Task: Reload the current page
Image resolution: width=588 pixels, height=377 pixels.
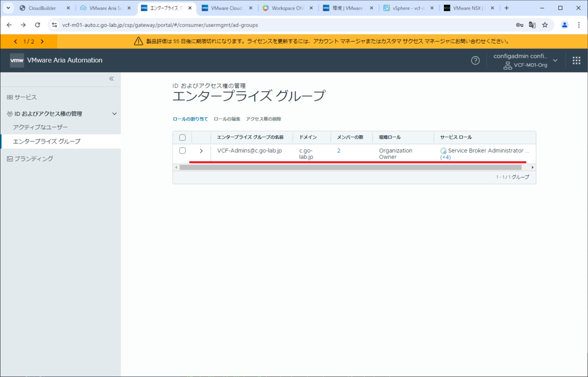Action: click(38, 25)
